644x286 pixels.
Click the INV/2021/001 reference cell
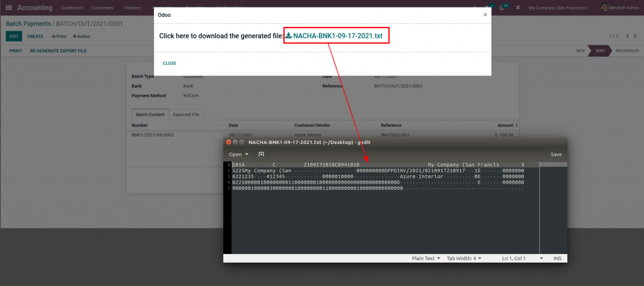tap(394, 135)
